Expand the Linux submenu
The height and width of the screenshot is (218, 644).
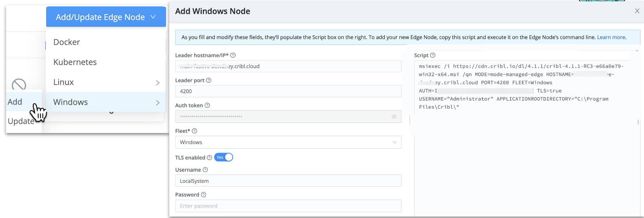point(106,82)
